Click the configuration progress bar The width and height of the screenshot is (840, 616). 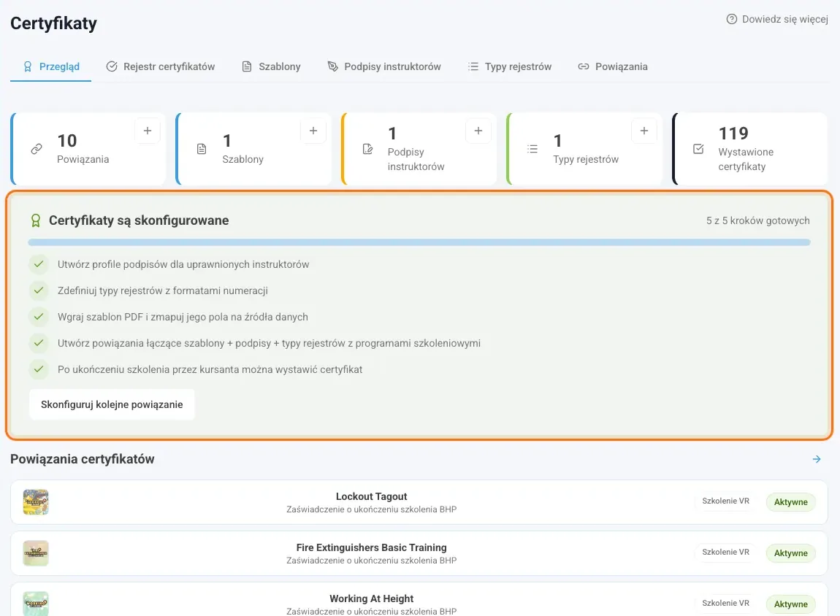[419, 242]
